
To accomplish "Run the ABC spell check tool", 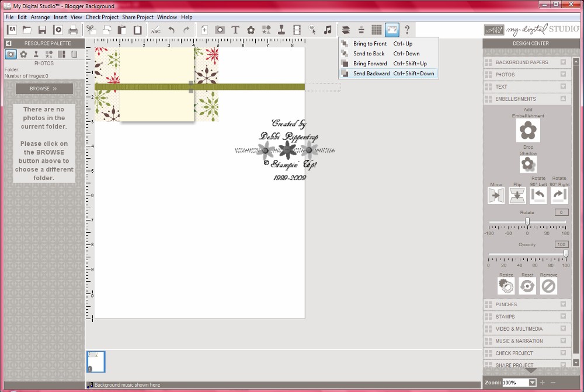I will 156,30.
